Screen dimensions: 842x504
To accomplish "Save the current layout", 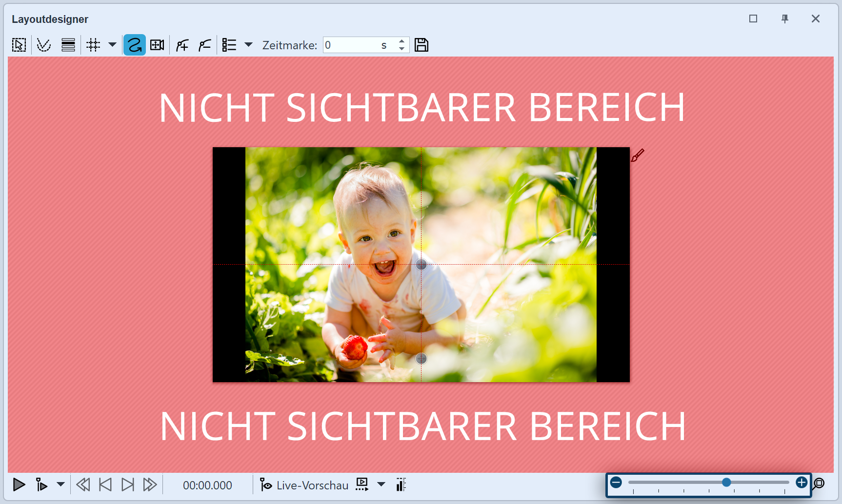I will 421,44.
